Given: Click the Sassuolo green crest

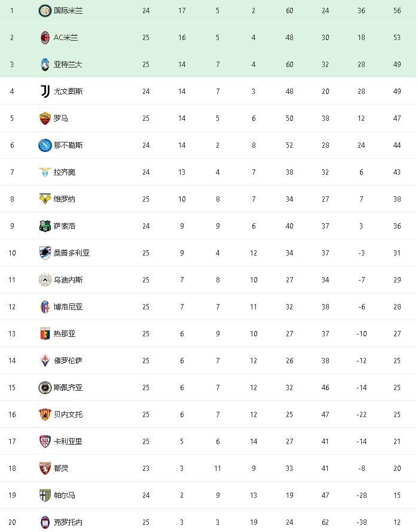Looking at the screenshot, I should [45, 226].
